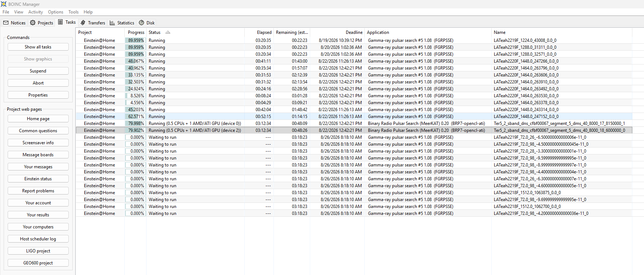Click the Tasks tab list icon
644x275 pixels.
[x=60, y=22]
